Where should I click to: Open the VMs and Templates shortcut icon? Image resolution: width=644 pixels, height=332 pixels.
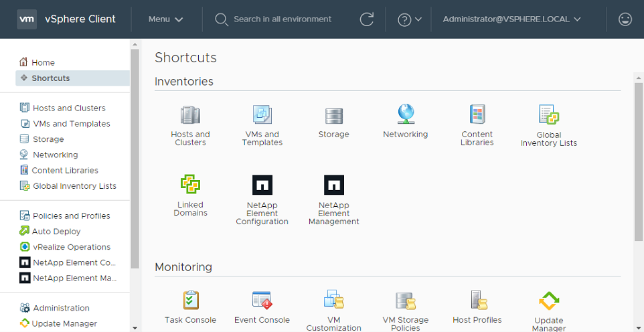point(262,115)
